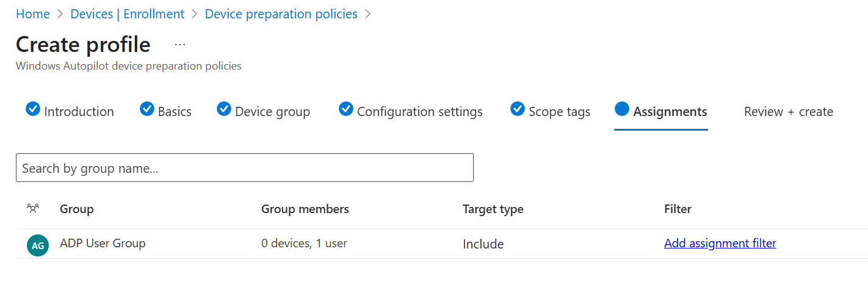This screenshot has height=301, width=868.
Task: Click the group icon in the table header
Action: pyautogui.click(x=33, y=209)
